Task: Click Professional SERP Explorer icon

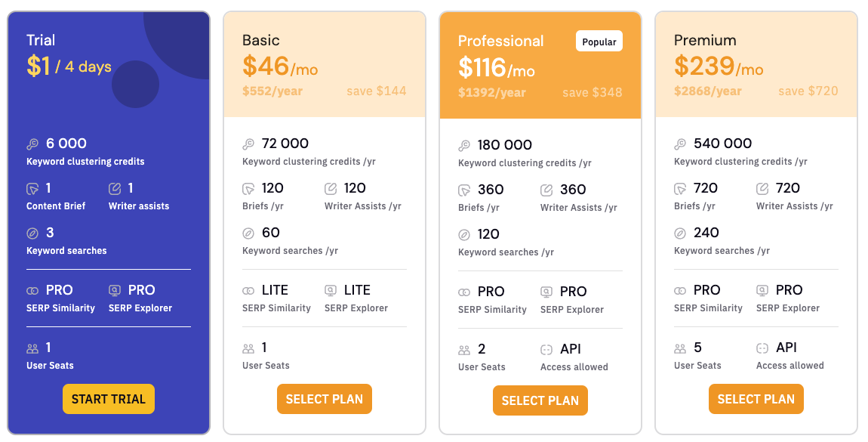Action: click(546, 292)
